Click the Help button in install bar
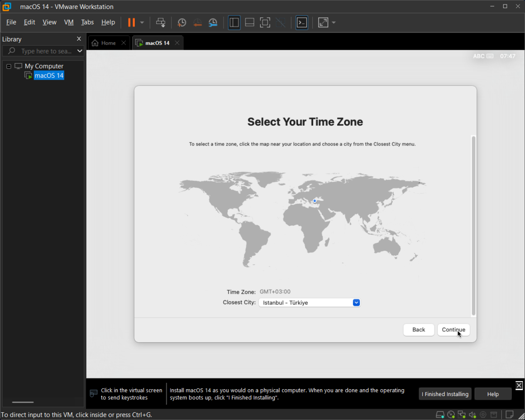Viewport: 525px width, 420px height. (493, 394)
